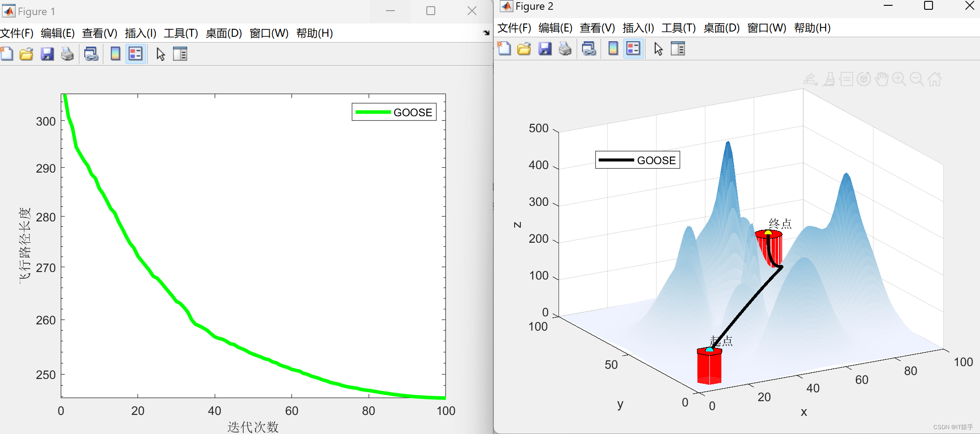The width and height of the screenshot is (980, 434).
Task: Click Zoom Out magnifier above 3D plot
Action: 917,79
